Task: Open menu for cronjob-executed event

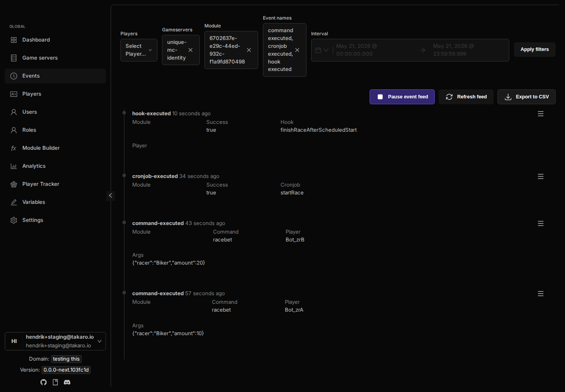Action: (x=541, y=176)
